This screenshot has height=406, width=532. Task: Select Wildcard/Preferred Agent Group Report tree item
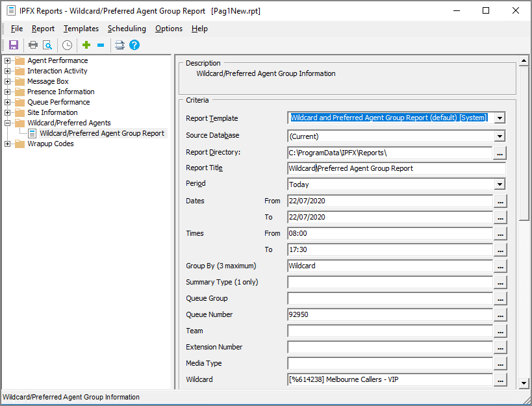pyautogui.click(x=102, y=134)
